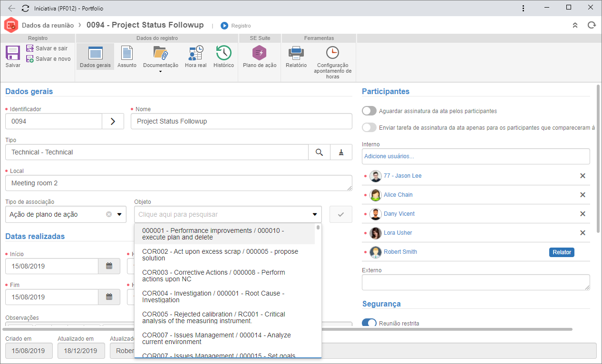
Task: Open the Início calendar picker
Action: pos(109,266)
